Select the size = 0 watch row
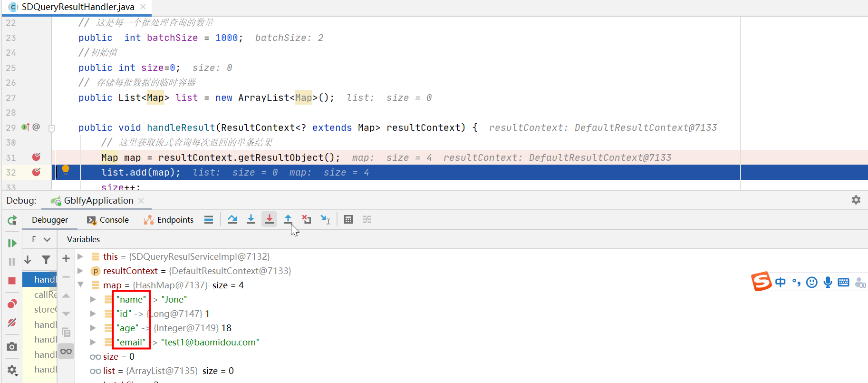This screenshot has width=868, height=383. click(112, 356)
